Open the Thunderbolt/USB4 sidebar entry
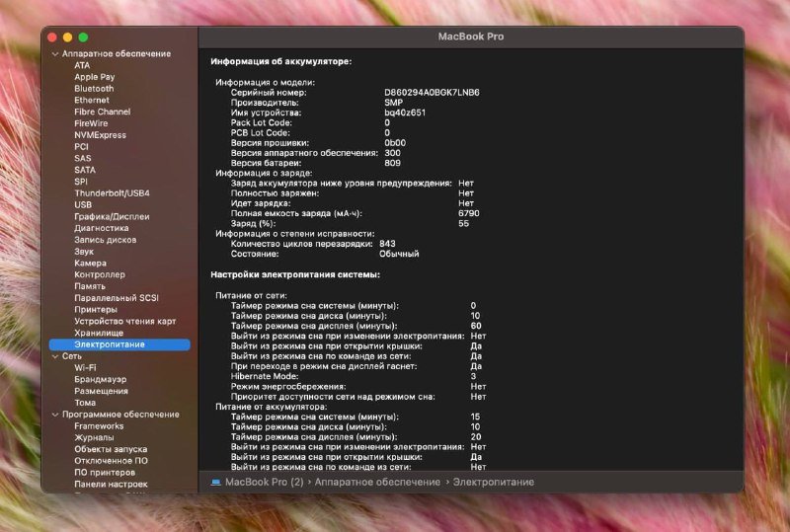The width and height of the screenshot is (790, 532). (x=112, y=193)
